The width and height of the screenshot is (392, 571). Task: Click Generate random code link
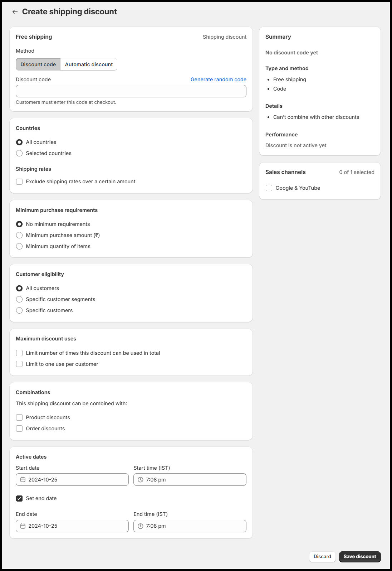tap(218, 79)
